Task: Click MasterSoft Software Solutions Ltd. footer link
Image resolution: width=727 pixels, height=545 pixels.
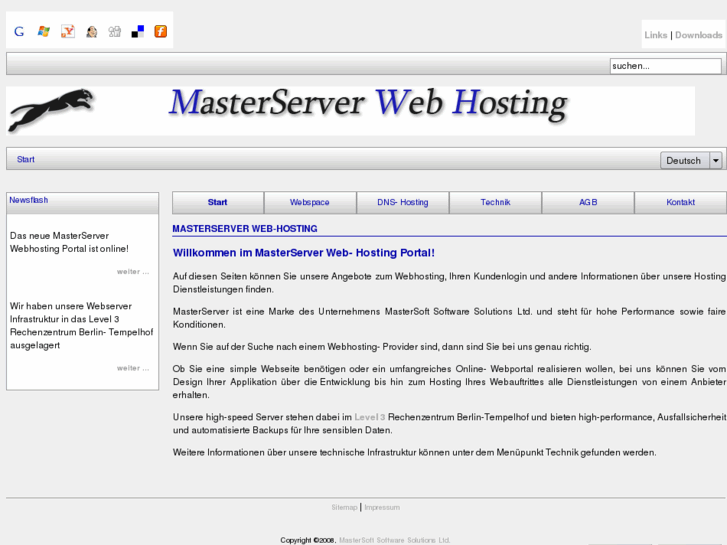Action: tap(395, 540)
